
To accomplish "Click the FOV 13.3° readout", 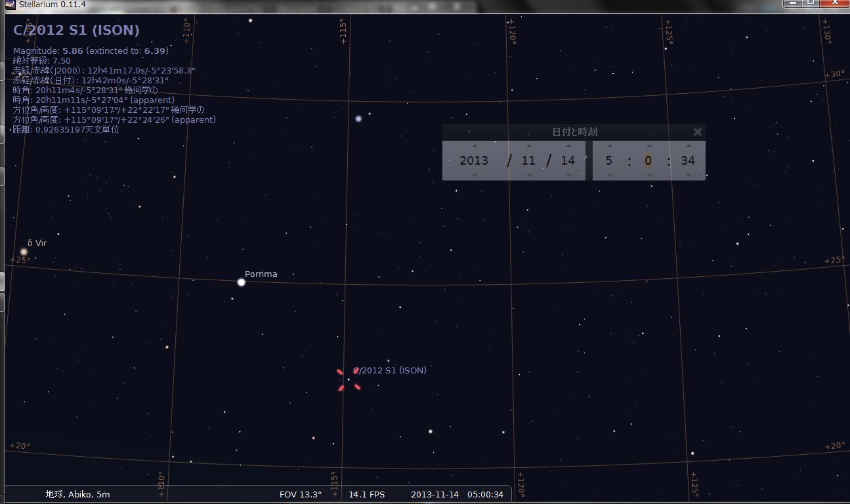I will pos(301,494).
